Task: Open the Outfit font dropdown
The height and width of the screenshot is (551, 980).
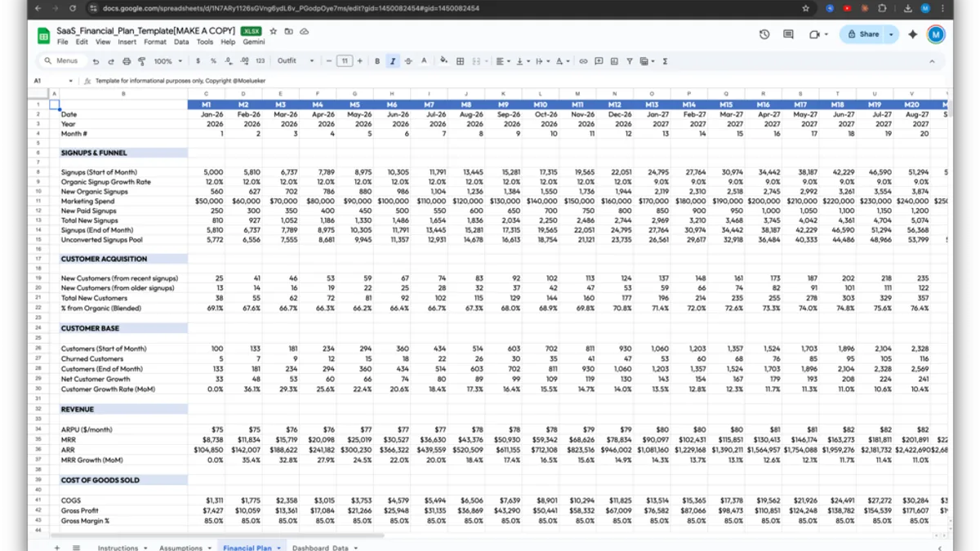Action: [x=296, y=61]
